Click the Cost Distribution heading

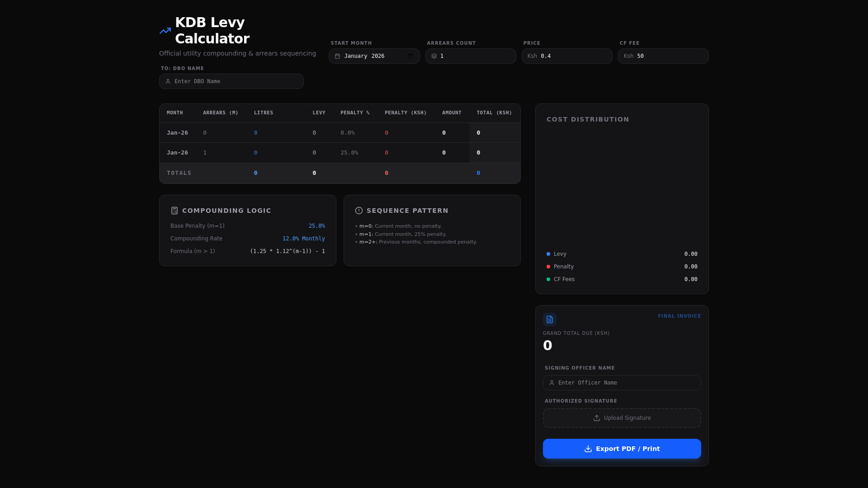point(588,119)
